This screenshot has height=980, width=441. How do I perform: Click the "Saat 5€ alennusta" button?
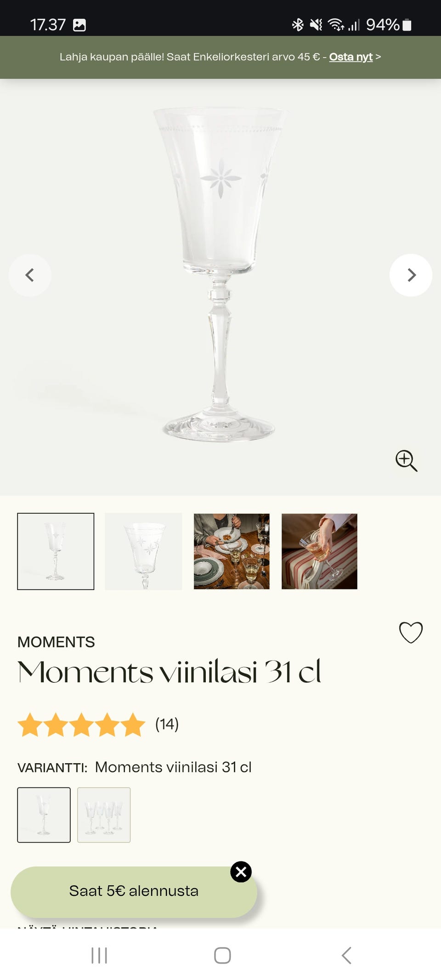tap(133, 891)
